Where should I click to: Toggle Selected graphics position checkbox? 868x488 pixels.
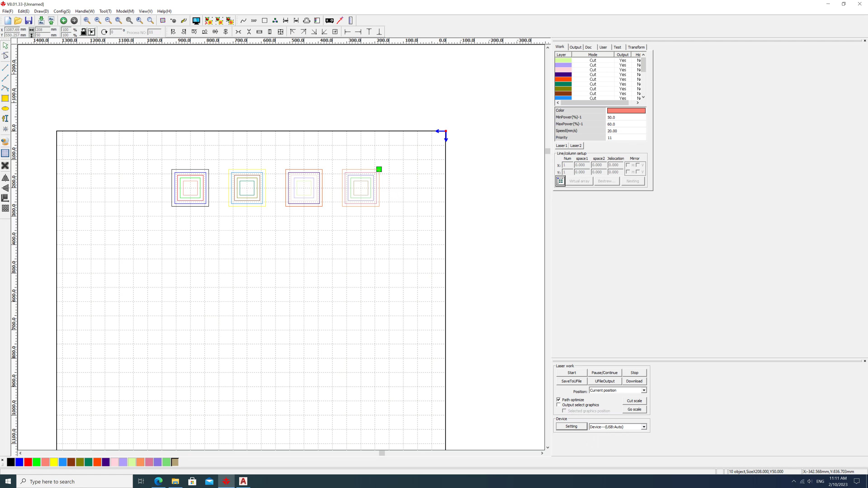(x=564, y=411)
